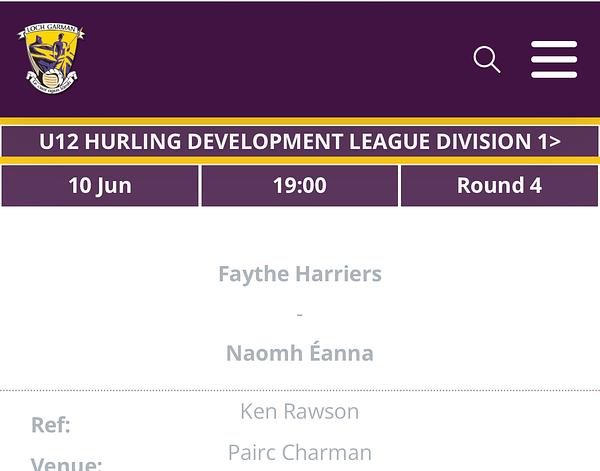This screenshot has height=471, width=600.
Task: Select the 10 Jun date cell
Action: click(100, 186)
